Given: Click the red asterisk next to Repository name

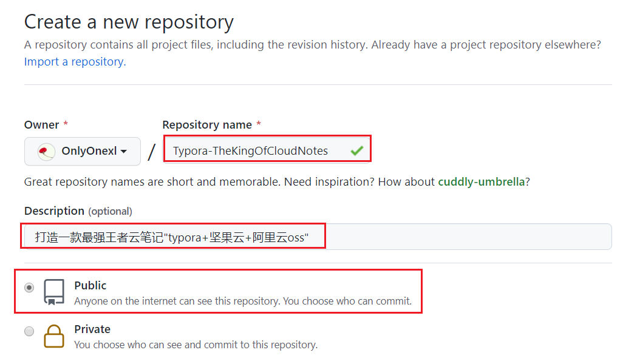Looking at the screenshot, I should 259,124.
